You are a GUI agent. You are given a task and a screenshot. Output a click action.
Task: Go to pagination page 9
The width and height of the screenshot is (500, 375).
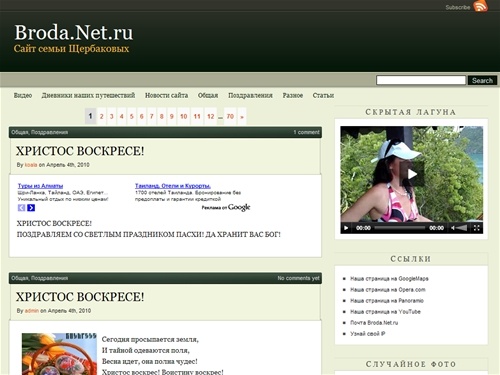(172, 116)
